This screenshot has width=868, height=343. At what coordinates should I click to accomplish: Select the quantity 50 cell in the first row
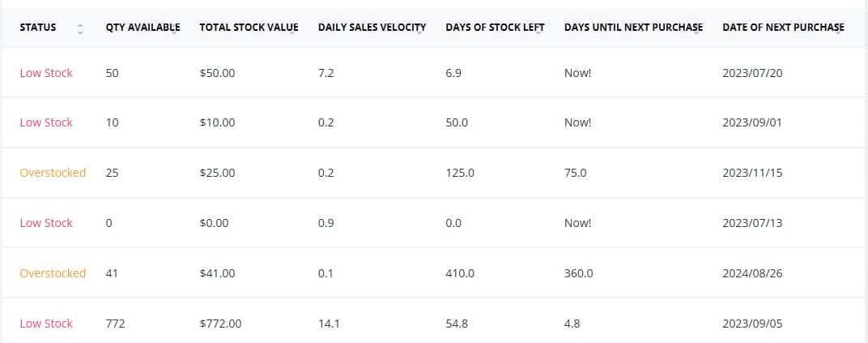tap(113, 73)
